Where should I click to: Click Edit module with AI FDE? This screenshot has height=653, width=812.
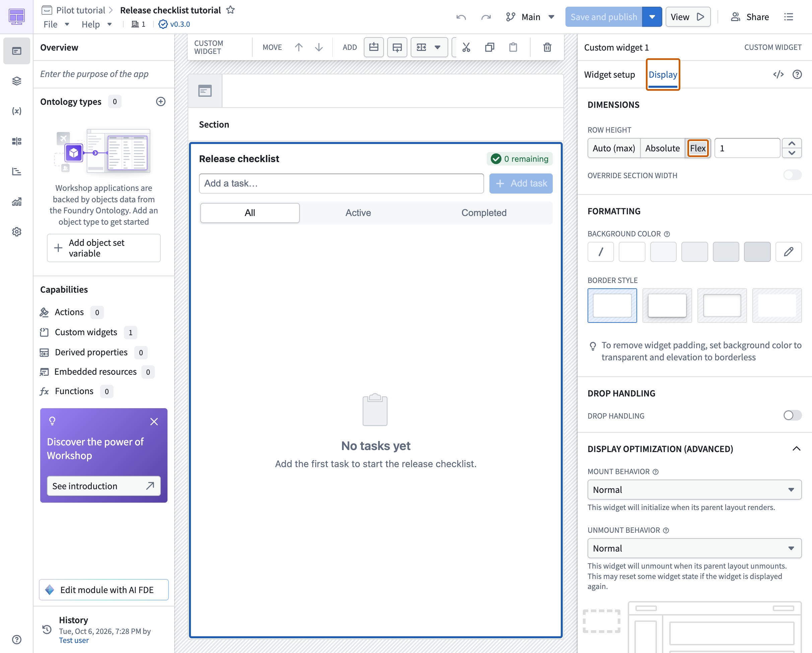(104, 590)
